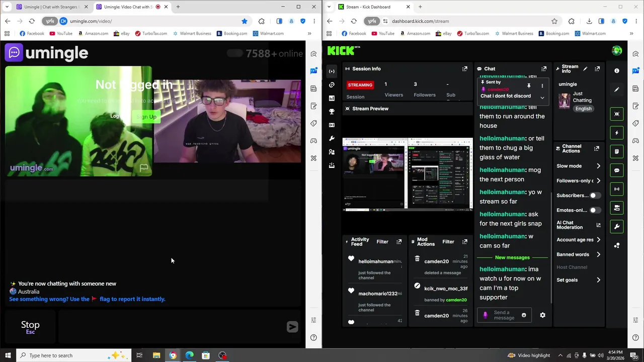The image size is (644, 362).
Task: Expand the pinned message chevron
Action: (542, 98)
